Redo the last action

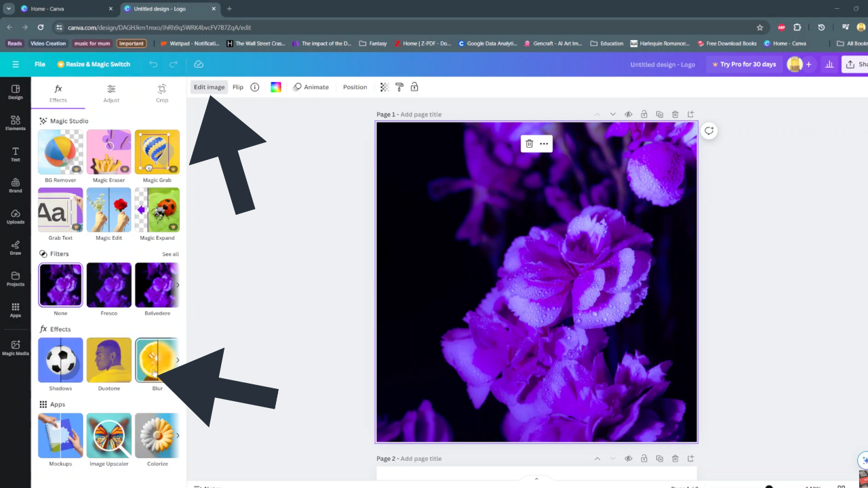pos(174,64)
